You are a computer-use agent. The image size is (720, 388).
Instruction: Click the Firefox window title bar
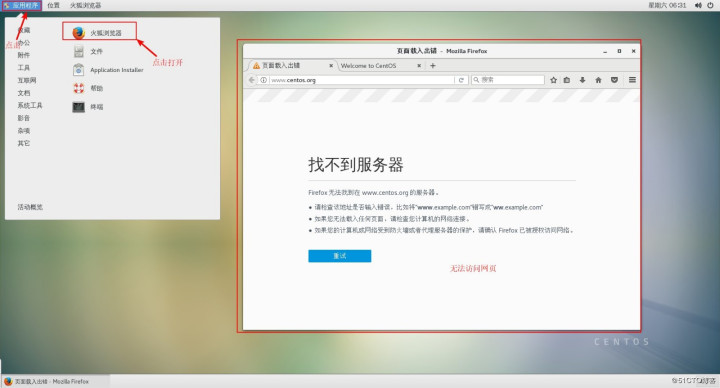tap(441, 51)
